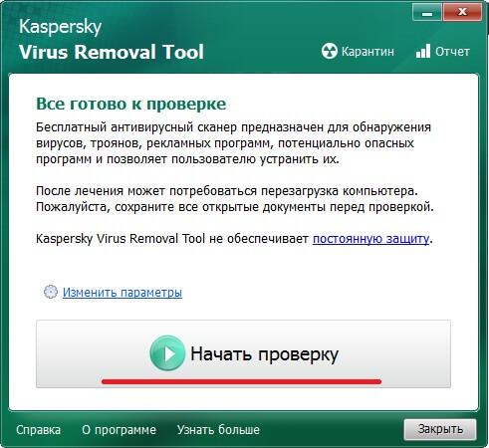This screenshot has width=489, height=448.
Task: Close the window with the red X
Action: click(x=462, y=13)
